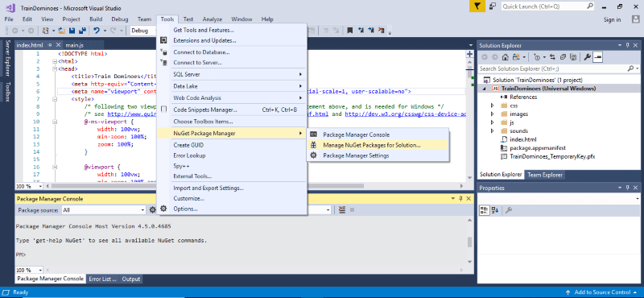Open Toolbox side tab
Screen dimensions: 644x298
(x=7, y=92)
